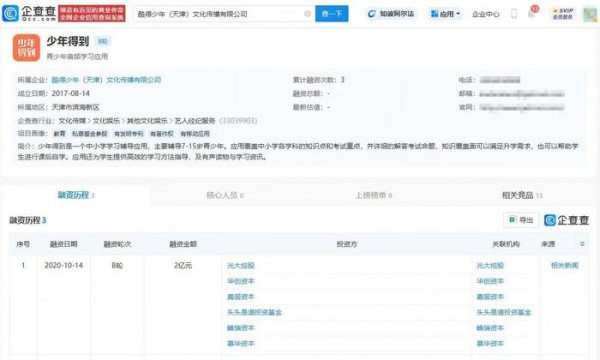Switch to the 上榜榜单 tab
Viewport: 600px width, 360px height.
(373, 195)
